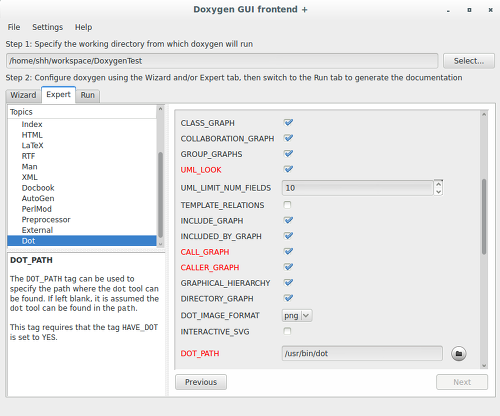Disable the UML_LOOK checkbox
The image size is (500, 416).
pos(288,169)
